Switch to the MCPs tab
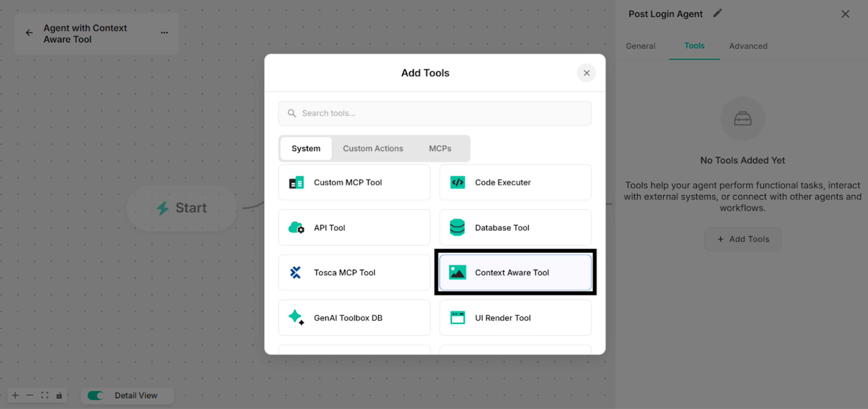This screenshot has width=868, height=409. [x=440, y=149]
